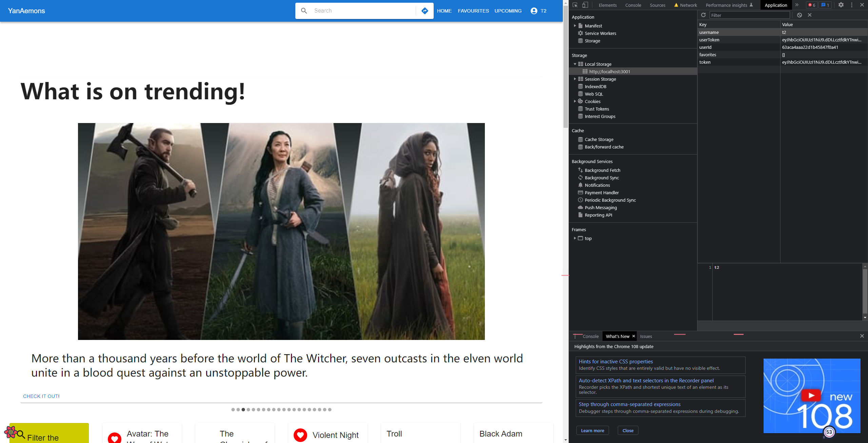Open DevTools settings gear

click(x=841, y=5)
